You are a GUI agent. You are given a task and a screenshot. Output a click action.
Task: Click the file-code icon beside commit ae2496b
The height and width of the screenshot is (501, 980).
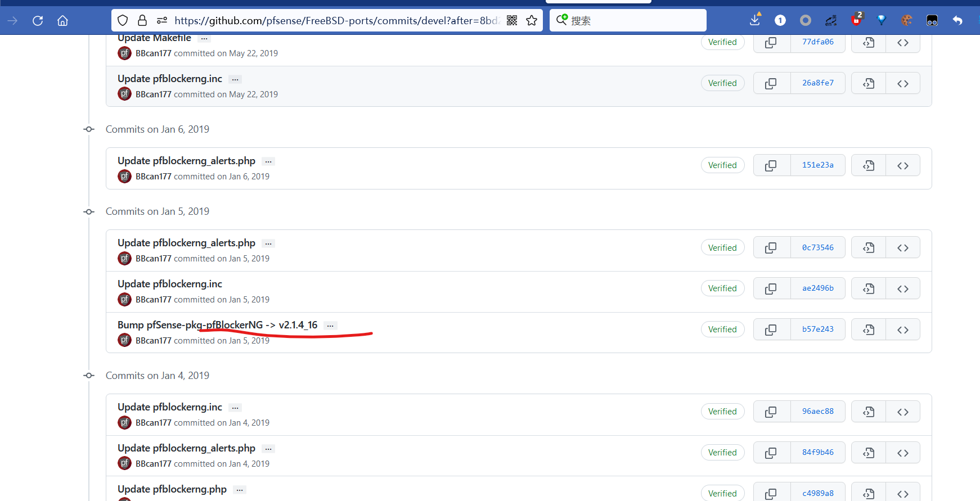pos(869,288)
